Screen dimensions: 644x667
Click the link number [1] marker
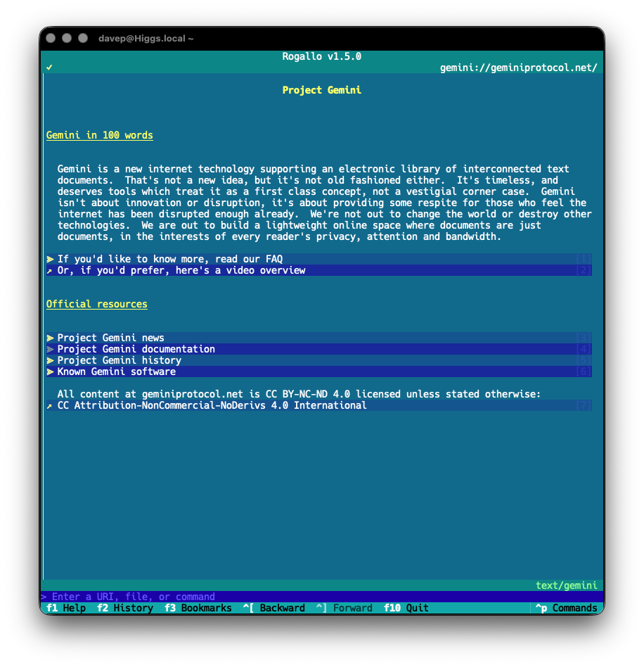584,259
